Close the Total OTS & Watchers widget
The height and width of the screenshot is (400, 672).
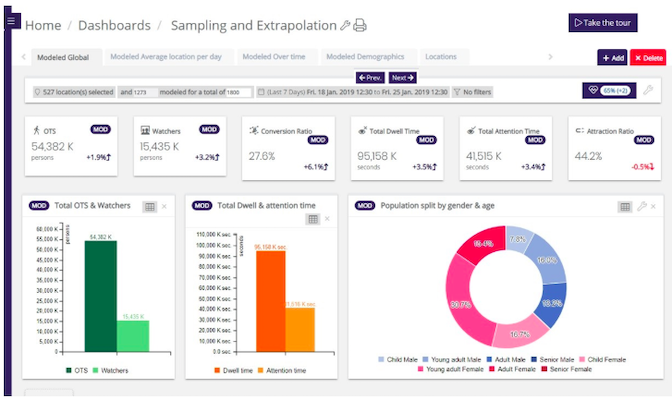click(165, 206)
